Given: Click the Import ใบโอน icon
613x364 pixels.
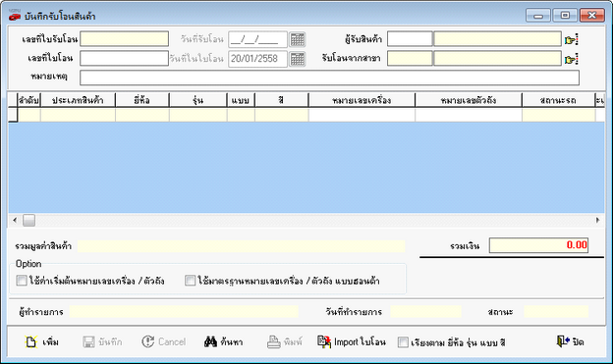Looking at the screenshot, I should tap(324, 341).
